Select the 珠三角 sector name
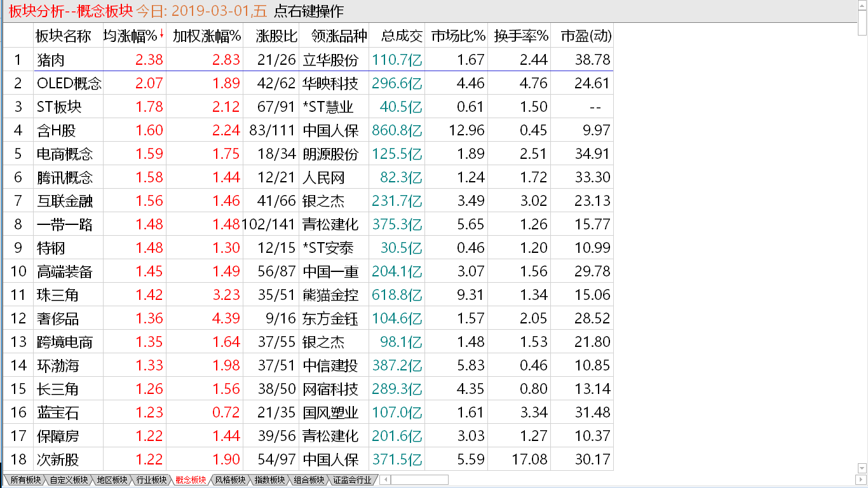Image resolution: width=868 pixels, height=488 pixels. click(58, 295)
